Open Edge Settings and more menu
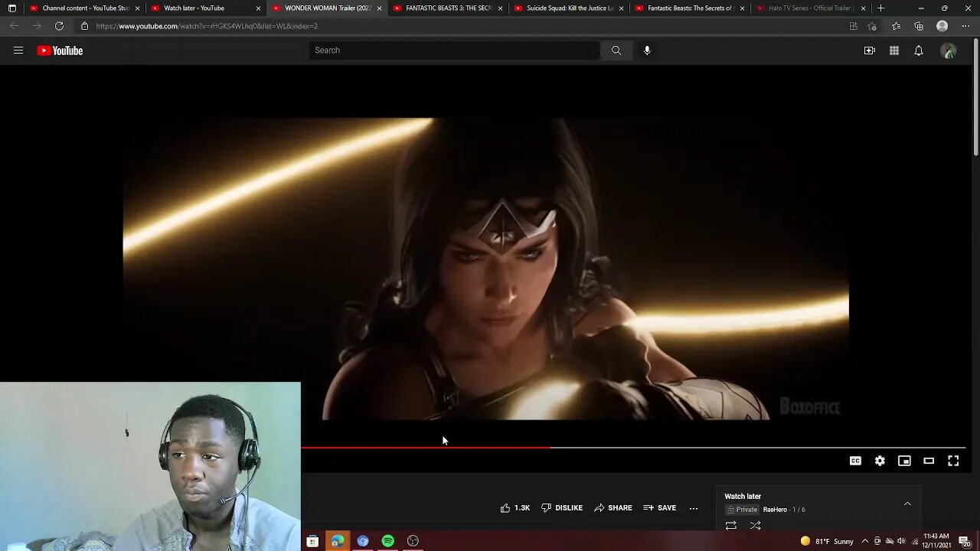 click(965, 26)
